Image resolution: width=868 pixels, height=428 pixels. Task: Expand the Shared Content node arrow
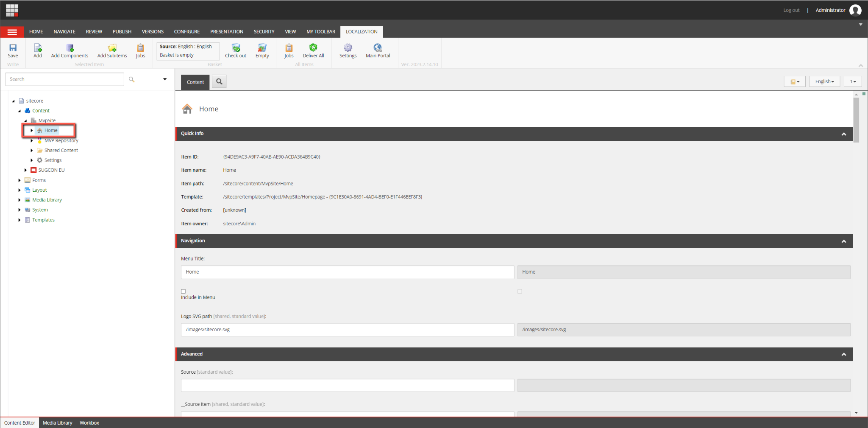[31, 150]
